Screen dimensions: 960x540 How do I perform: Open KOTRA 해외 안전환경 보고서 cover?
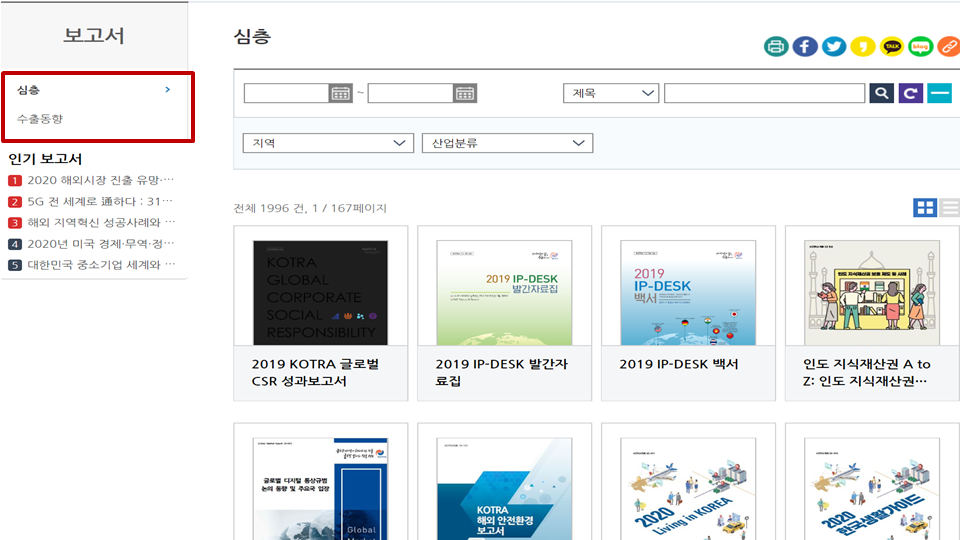504,489
